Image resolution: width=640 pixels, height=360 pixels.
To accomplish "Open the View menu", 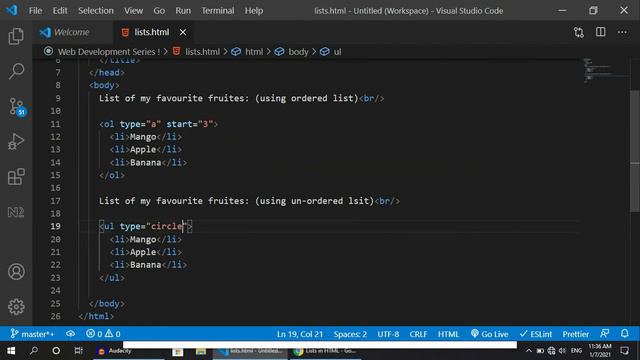I will tap(133, 11).
